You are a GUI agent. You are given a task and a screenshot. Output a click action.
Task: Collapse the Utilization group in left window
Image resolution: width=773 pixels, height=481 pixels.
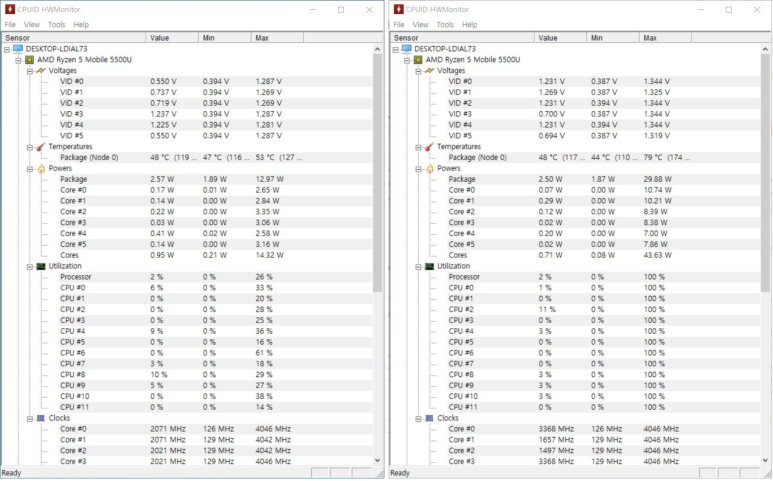(x=30, y=267)
